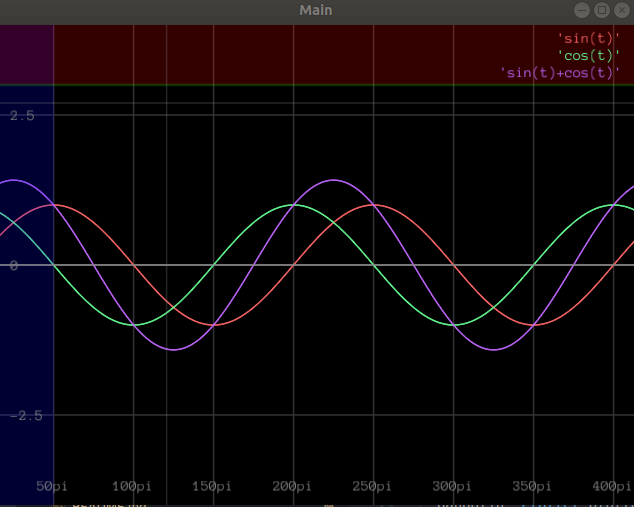The image size is (634, 507).
Task: Click the 250pi x-axis label
Action: pos(372,486)
